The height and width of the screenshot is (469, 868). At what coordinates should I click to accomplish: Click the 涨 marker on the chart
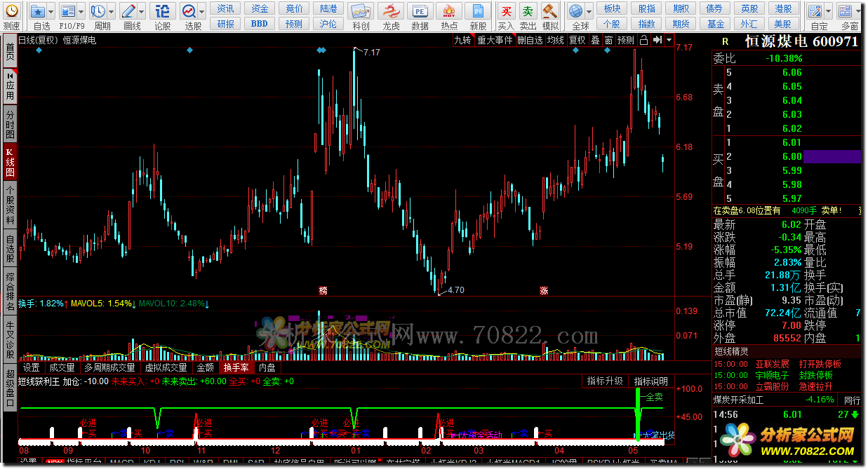(x=544, y=290)
